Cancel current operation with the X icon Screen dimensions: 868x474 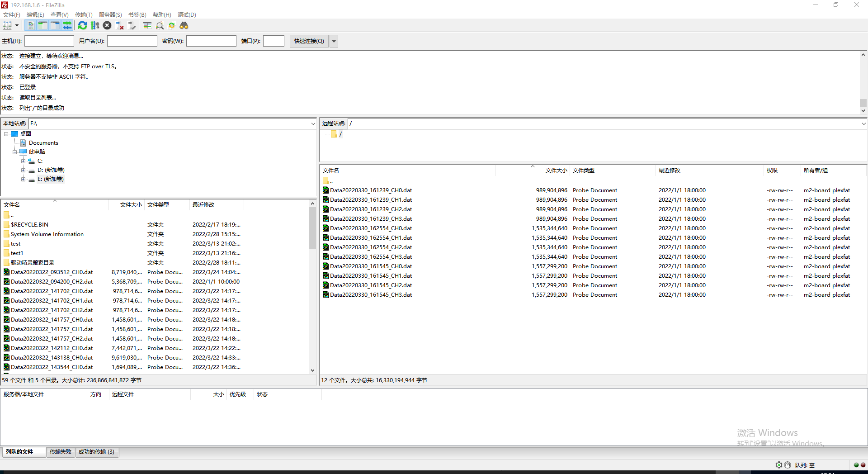(x=107, y=26)
